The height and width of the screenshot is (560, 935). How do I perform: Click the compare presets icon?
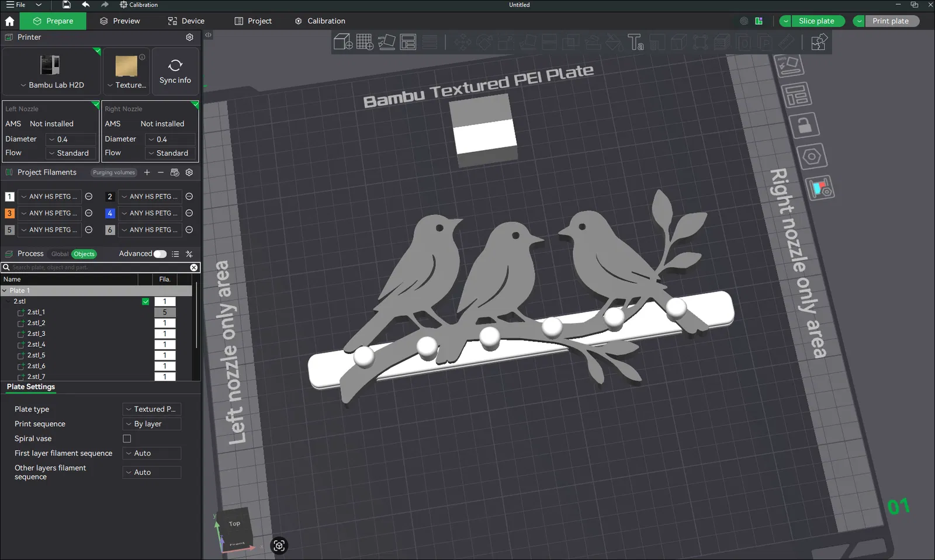click(x=189, y=254)
